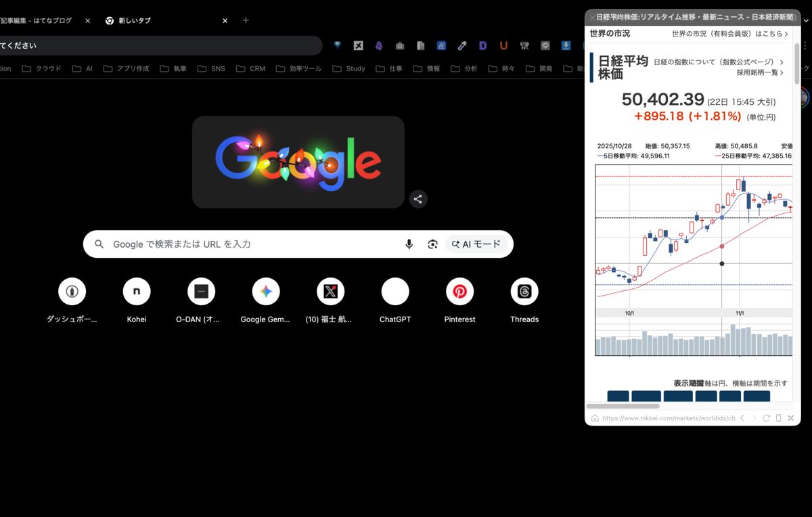
Task: Open the Pinterest shortcut
Action: [459, 292]
